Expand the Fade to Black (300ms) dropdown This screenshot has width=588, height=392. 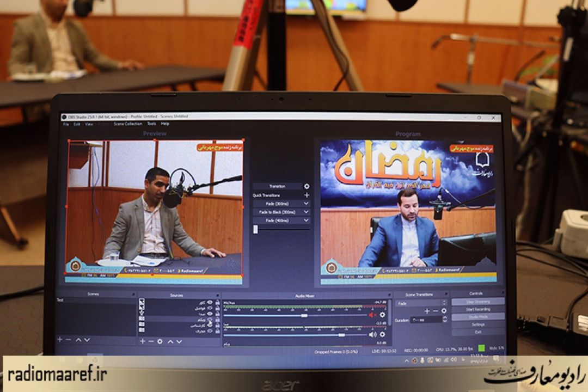(x=306, y=212)
